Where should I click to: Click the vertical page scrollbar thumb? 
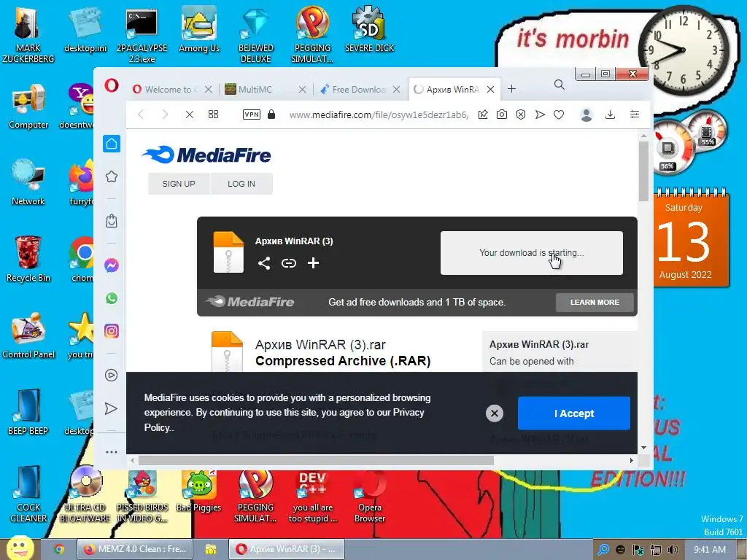[x=643, y=171]
